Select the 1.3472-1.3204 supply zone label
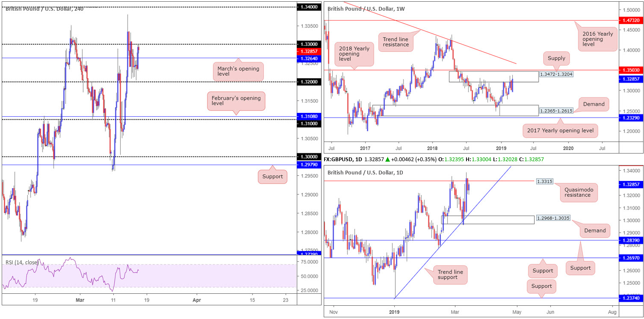644x319 pixels. [x=556, y=74]
